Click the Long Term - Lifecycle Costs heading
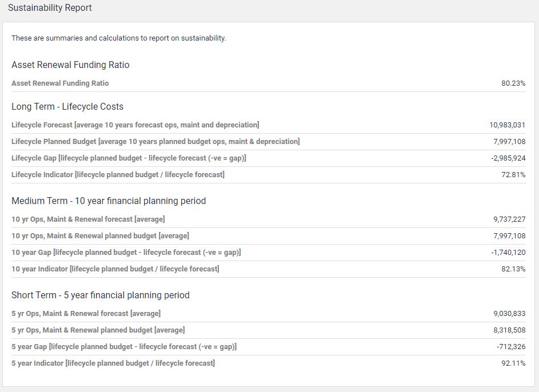Screen dimensions: 539x392 click(67, 107)
